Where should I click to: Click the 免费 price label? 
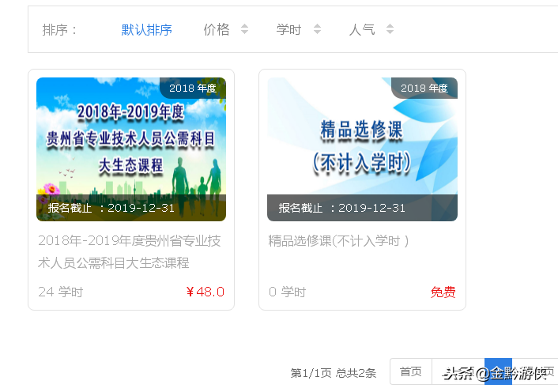coord(443,292)
